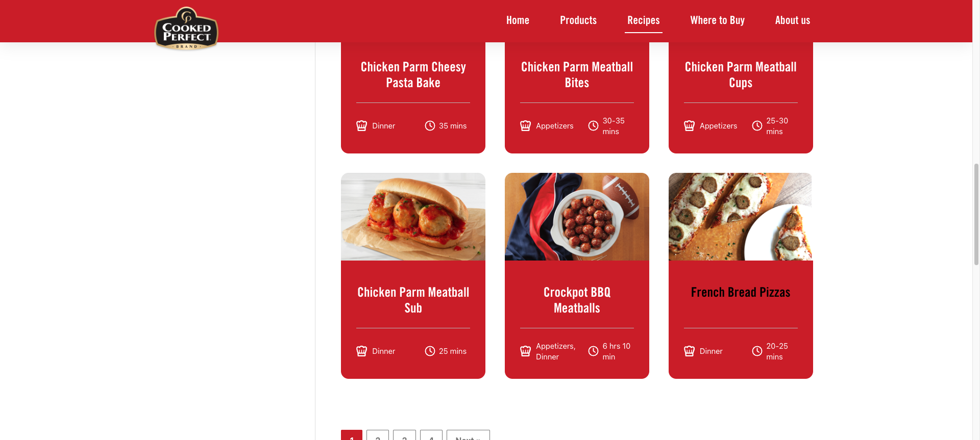
Task: Click clock icon beside 20-25 mins
Action: [x=757, y=351]
